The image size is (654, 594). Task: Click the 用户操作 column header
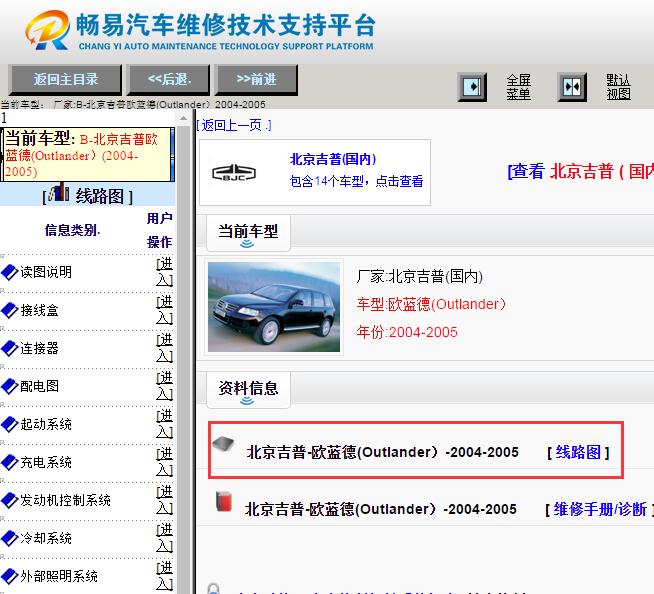(x=159, y=230)
